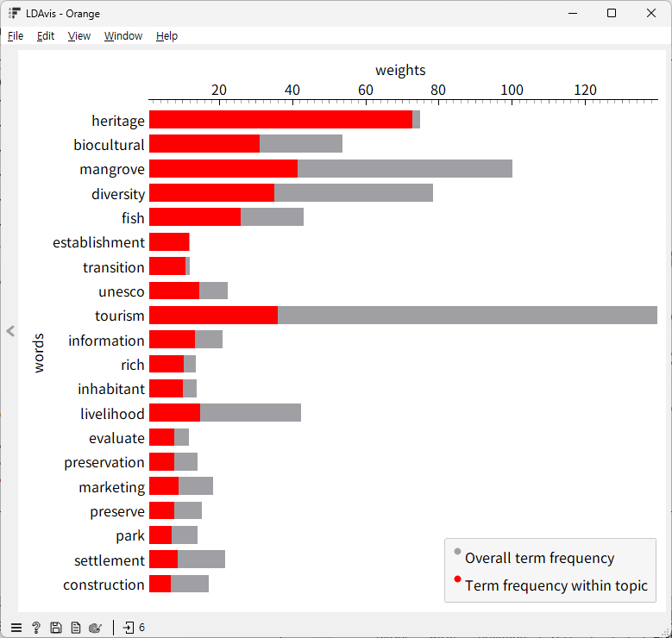Image resolution: width=672 pixels, height=638 pixels.
Task: Open the View menu
Action: click(79, 36)
